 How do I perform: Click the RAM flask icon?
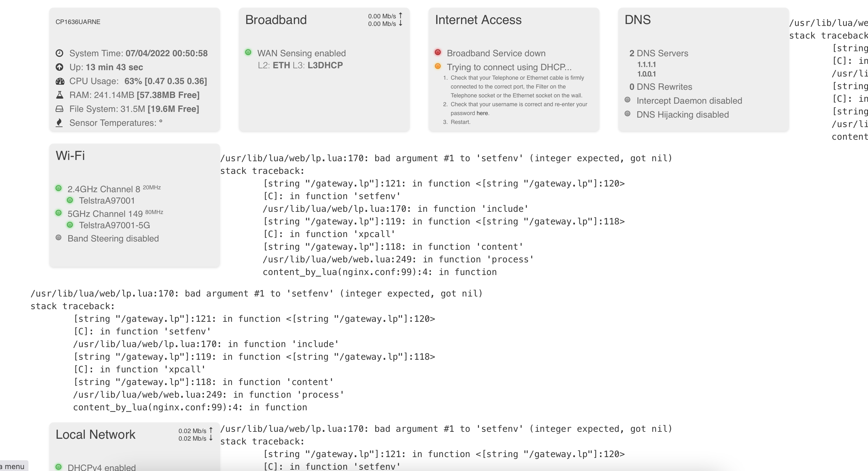point(60,95)
